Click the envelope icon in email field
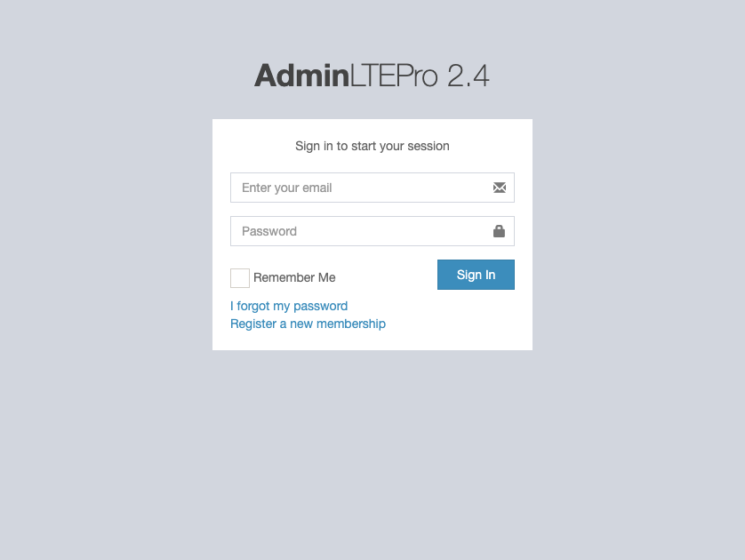 point(500,188)
